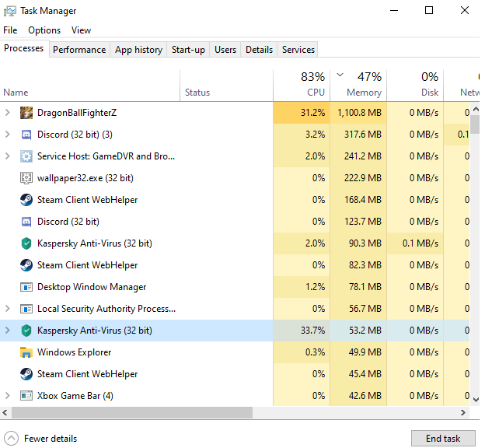Image resolution: width=485 pixels, height=448 pixels.
Task: Sort by the Disk column header
Action: coord(415,86)
